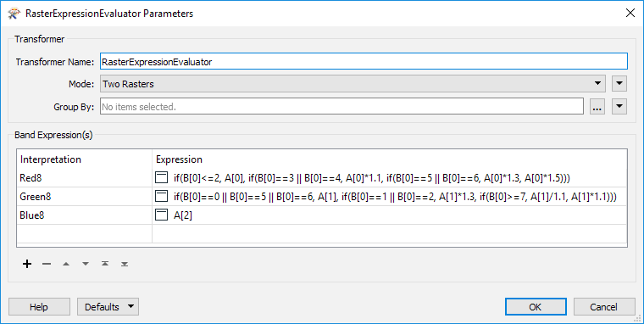Click the Green8 expression starting if(B[0]==0
This screenshot has width=644, height=324.
(395, 197)
